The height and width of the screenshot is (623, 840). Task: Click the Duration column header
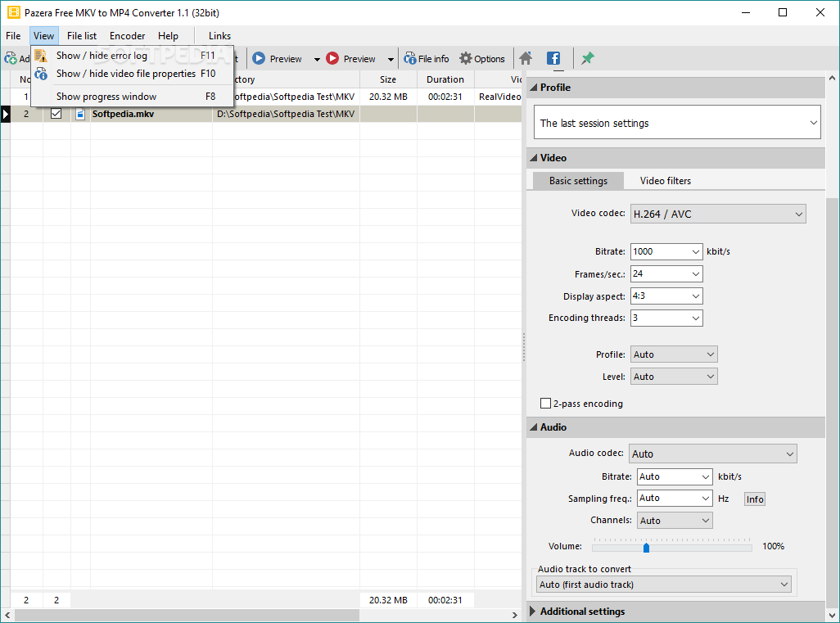pos(445,79)
